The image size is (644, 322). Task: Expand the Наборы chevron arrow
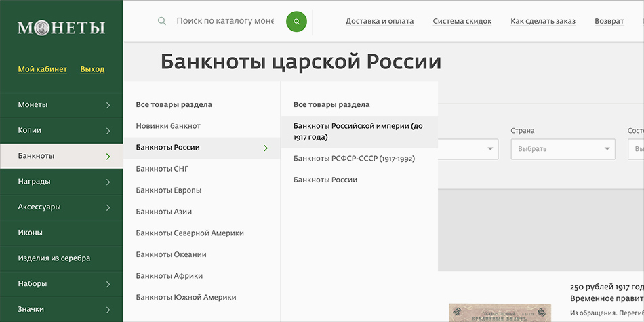tap(108, 284)
